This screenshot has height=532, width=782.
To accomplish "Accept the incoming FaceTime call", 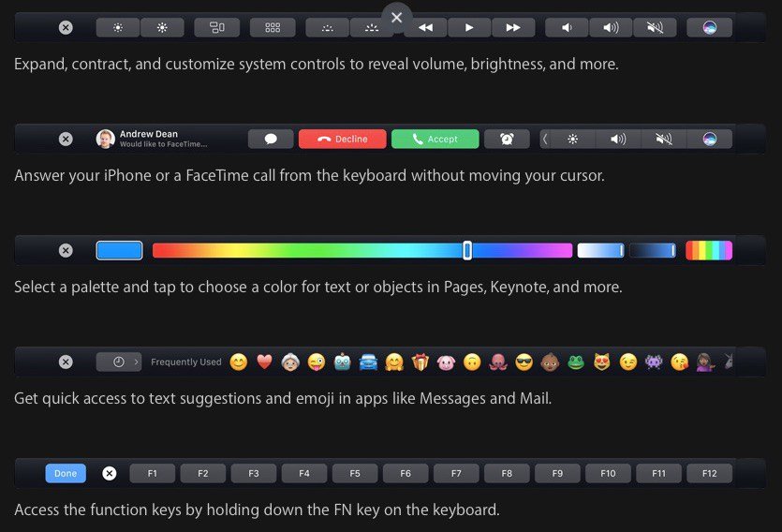I will coord(435,139).
